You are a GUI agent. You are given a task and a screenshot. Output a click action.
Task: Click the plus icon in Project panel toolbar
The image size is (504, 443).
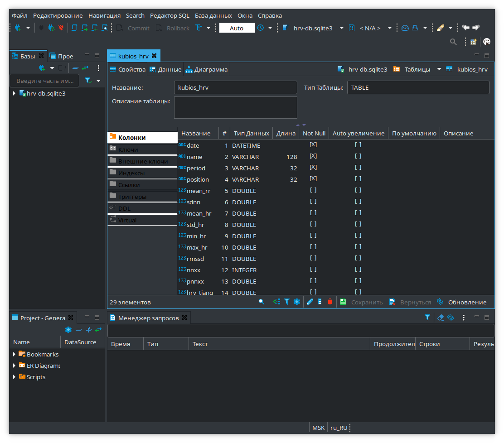pyautogui.click(x=89, y=330)
